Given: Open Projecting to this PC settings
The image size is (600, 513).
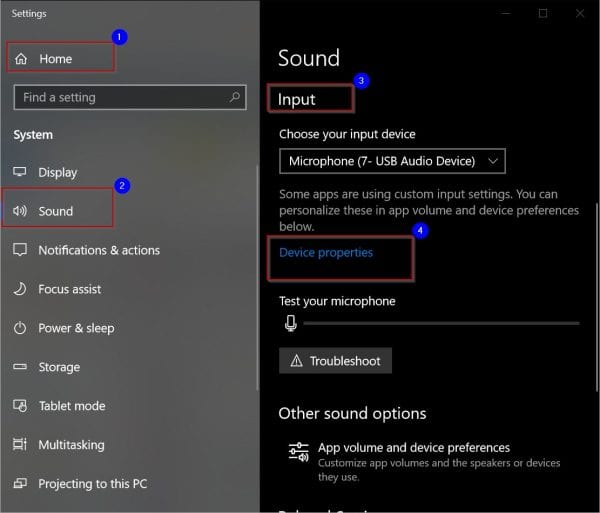Looking at the screenshot, I should pyautogui.click(x=92, y=484).
